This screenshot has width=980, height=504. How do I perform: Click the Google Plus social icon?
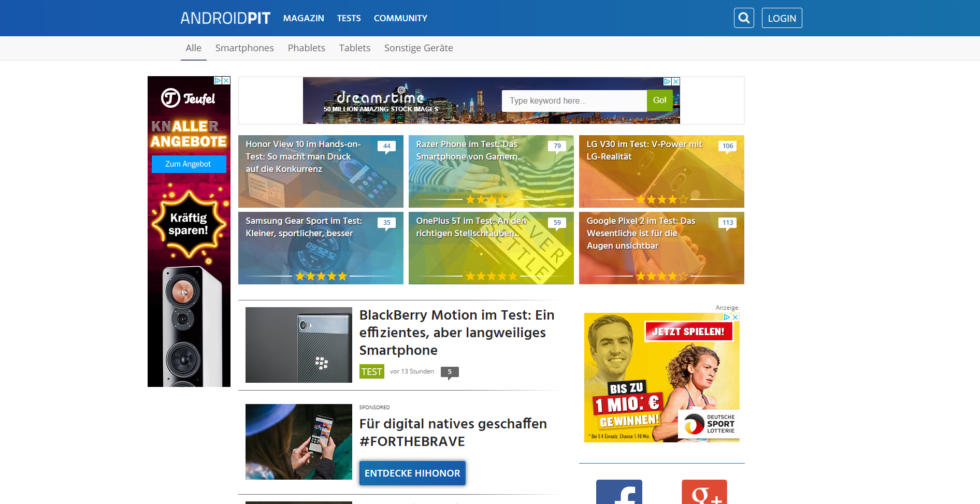[x=704, y=492]
